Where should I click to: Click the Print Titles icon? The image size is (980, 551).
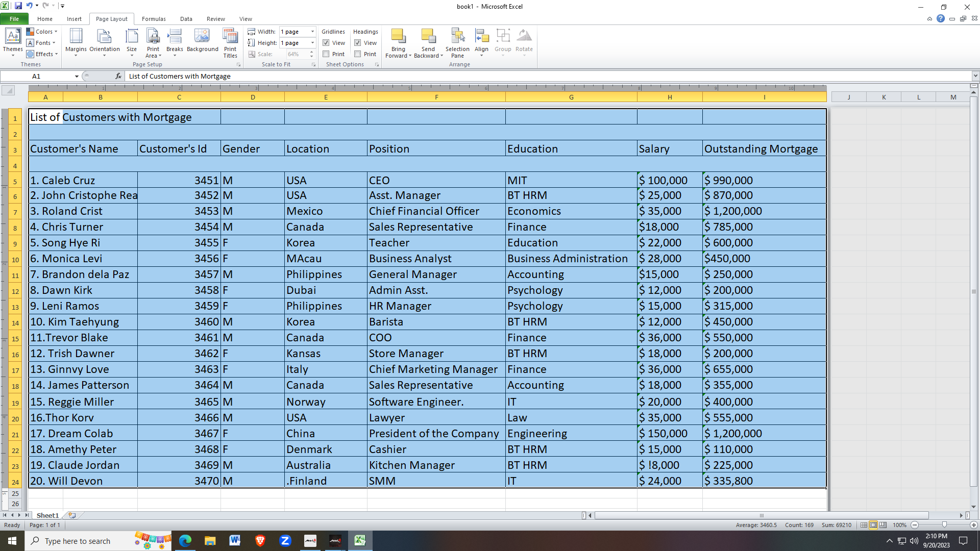click(230, 42)
